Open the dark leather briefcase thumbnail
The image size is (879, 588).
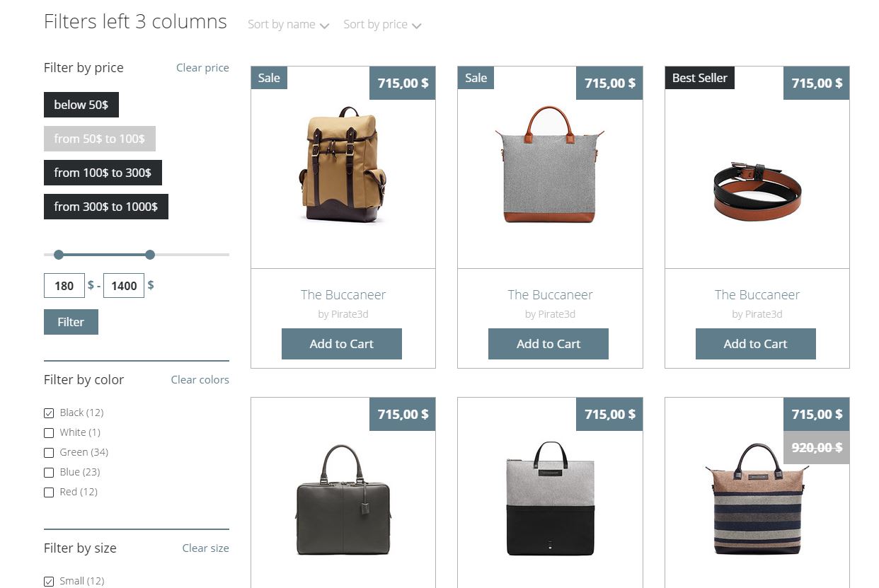coord(343,500)
